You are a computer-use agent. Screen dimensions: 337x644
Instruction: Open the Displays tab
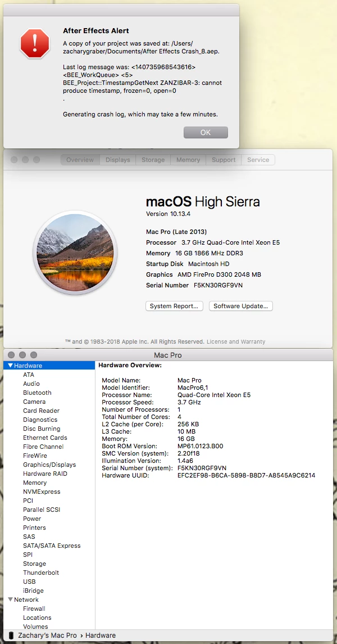click(117, 160)
